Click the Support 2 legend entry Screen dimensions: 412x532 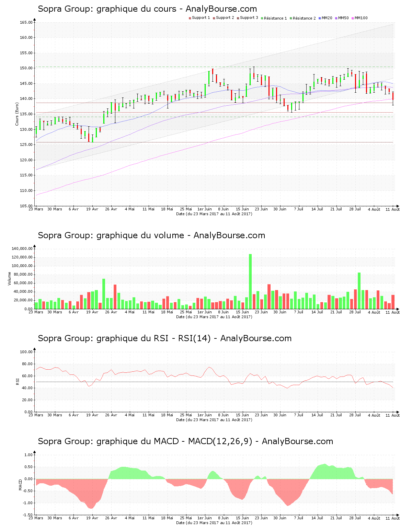click(224, 18)
